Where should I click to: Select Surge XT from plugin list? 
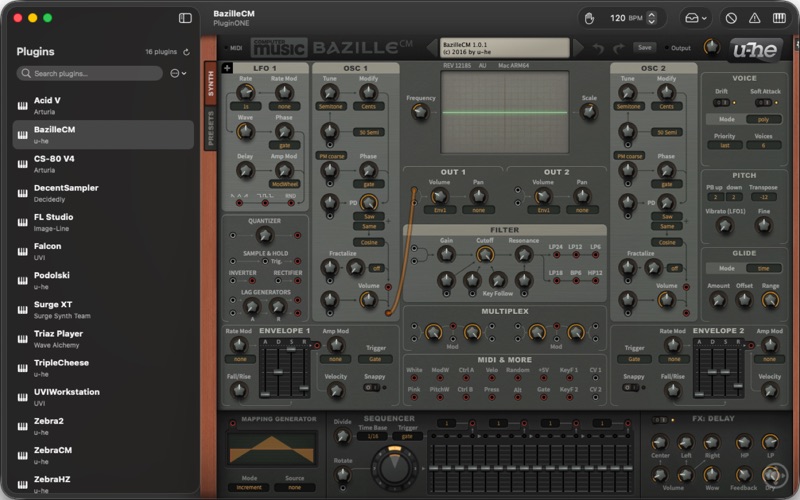coord(103,309)
